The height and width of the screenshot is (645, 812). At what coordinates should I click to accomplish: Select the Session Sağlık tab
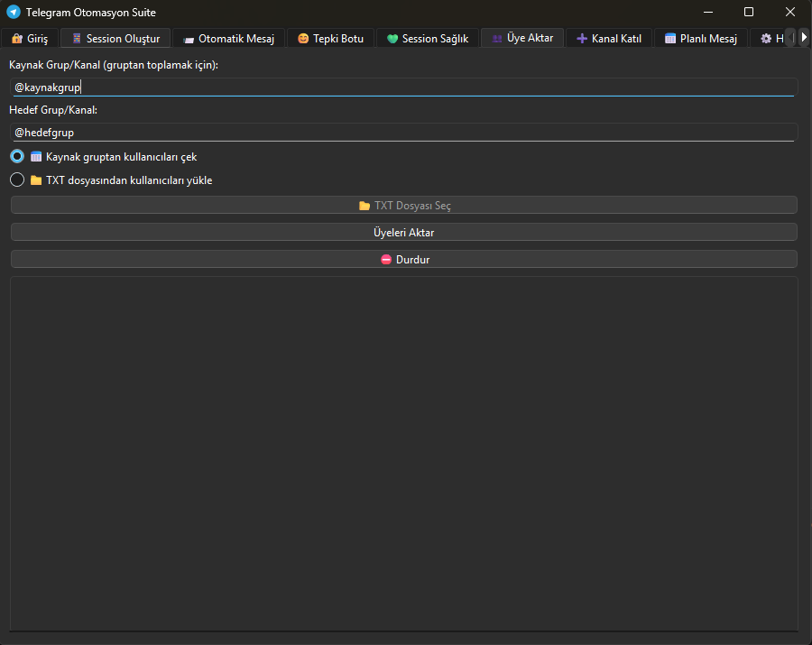click(428, 38)
